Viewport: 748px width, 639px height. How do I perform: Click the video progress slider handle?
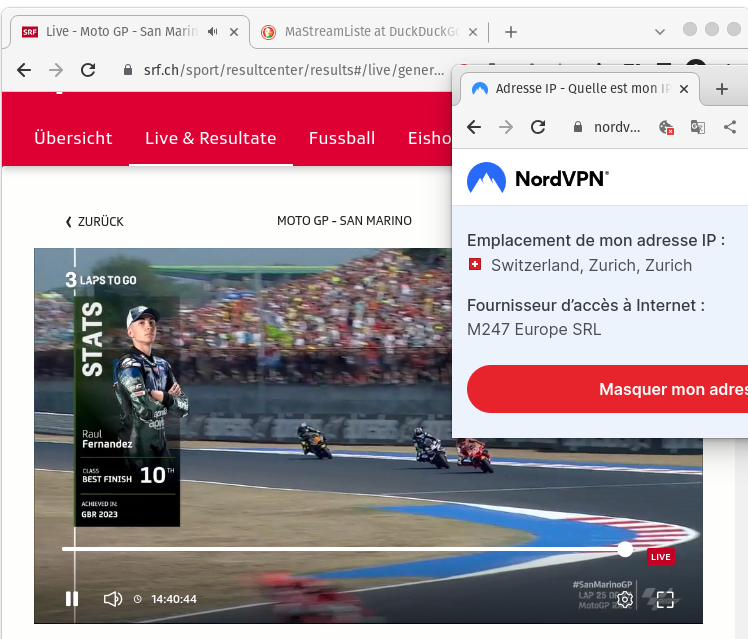(x=624, y=549)
